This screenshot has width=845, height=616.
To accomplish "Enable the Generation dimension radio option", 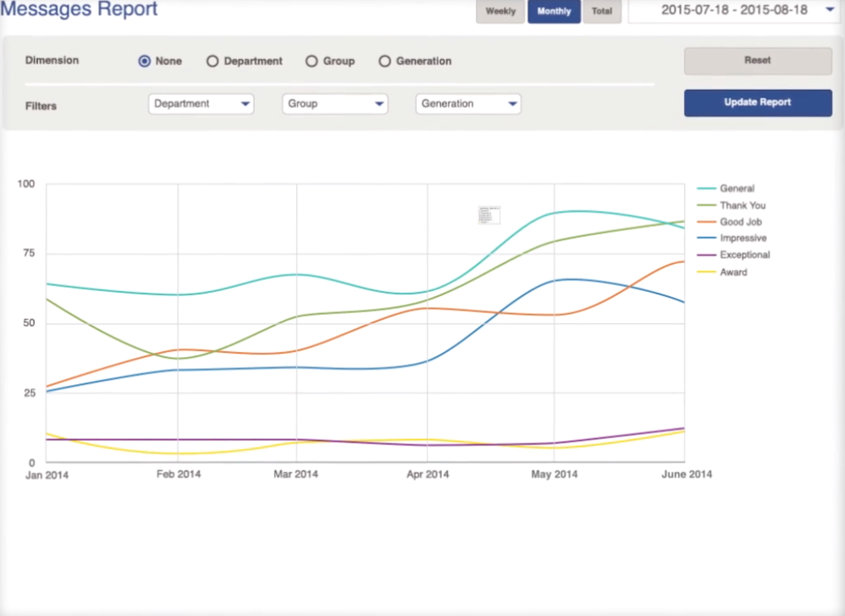I will pyautogui.click(x=385, y=61).
